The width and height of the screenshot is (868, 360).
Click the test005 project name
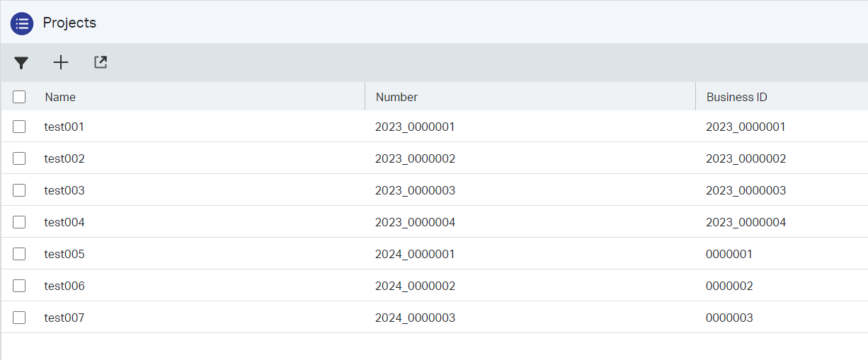tap(64, 255)
